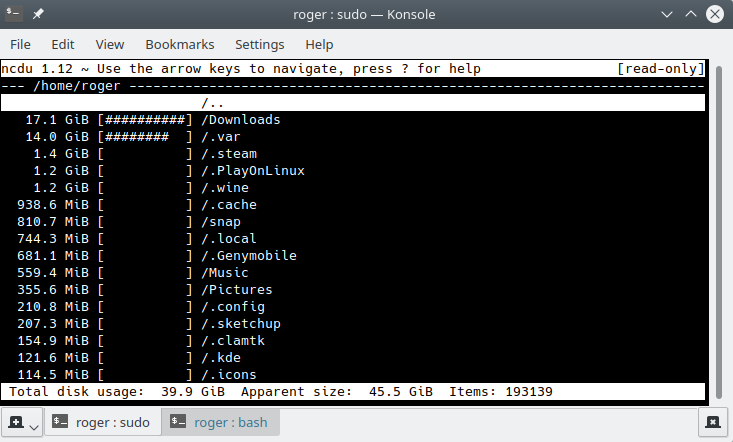Select the /.steam directory entry
This screenshot has height=442, width=733.
pyautogui.click(x=229, y=154)
